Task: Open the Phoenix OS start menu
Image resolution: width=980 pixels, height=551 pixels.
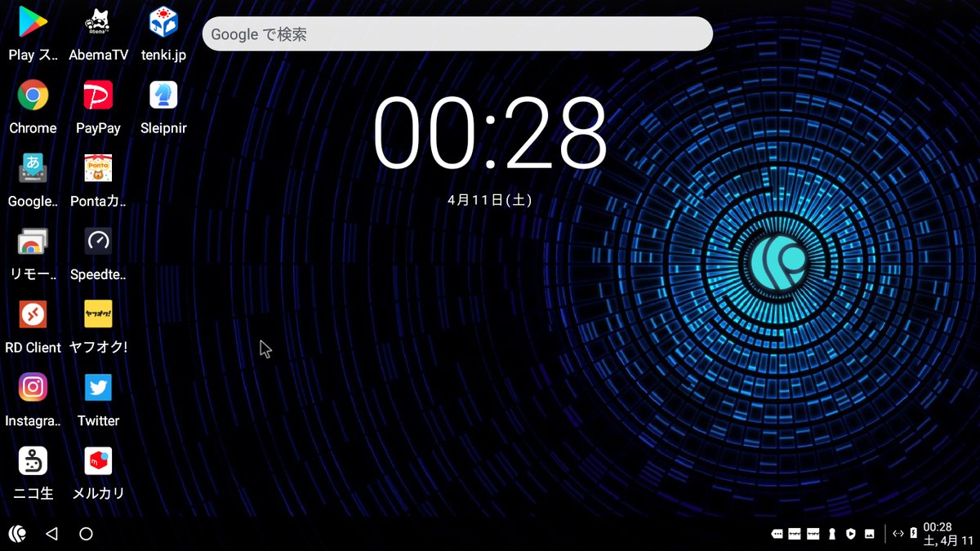Action: [x=17, y=534]
